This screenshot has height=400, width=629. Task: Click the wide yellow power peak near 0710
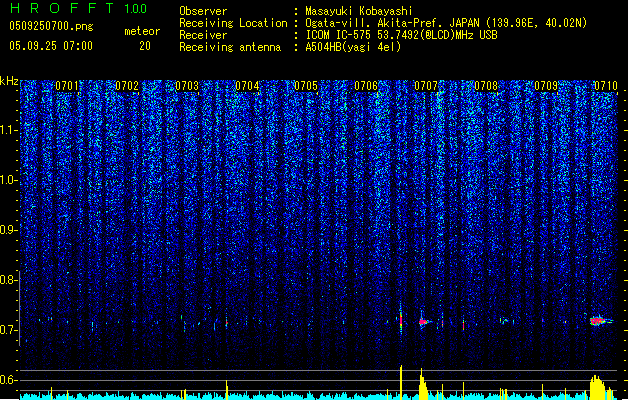(x=598, y=387)
